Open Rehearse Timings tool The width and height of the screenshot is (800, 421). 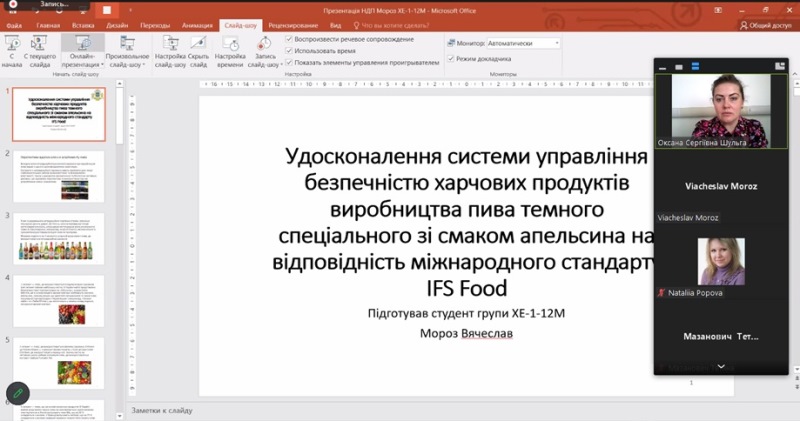(x=230, y=48)
